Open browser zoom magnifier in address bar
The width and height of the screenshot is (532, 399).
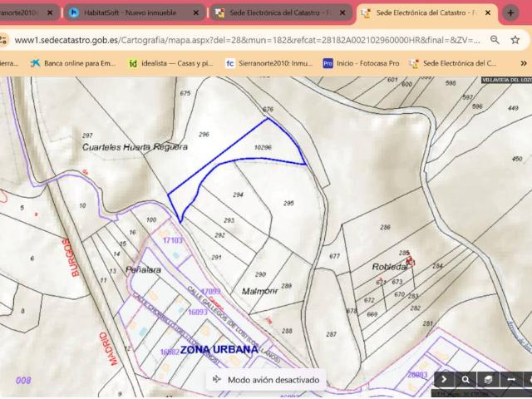495,40
